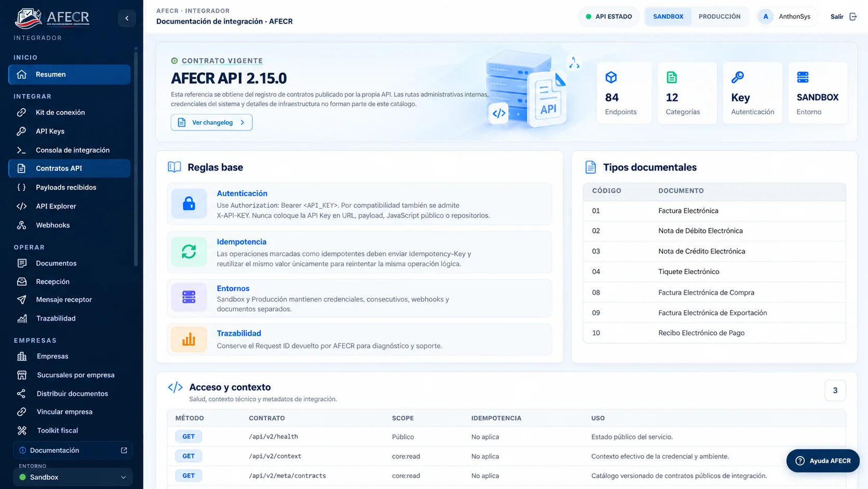Screen dimensions: 868x489
Task: Click the Webhooks icon in sidebar
Action: coord(21,225)
